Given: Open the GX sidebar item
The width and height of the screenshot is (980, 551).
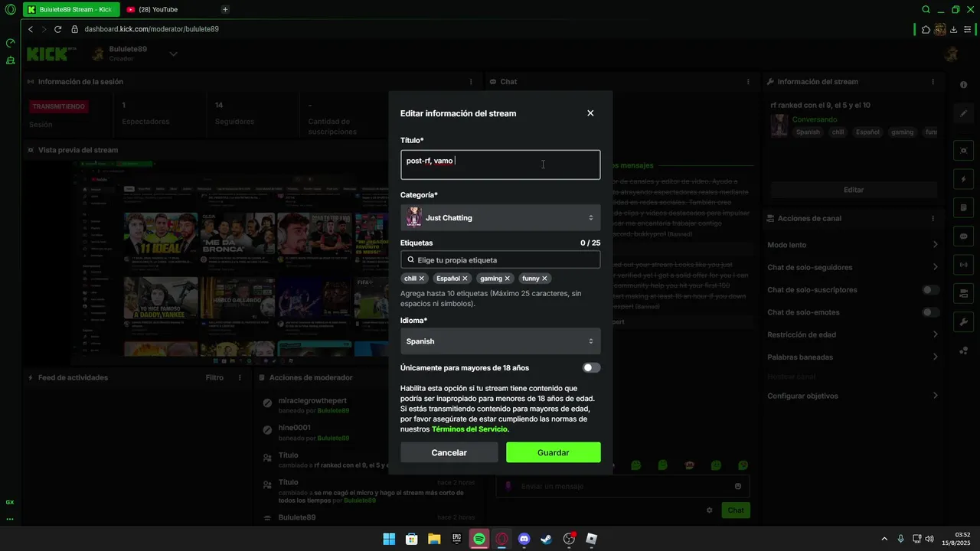Looking at the screenshot, I should pos(10,502).
